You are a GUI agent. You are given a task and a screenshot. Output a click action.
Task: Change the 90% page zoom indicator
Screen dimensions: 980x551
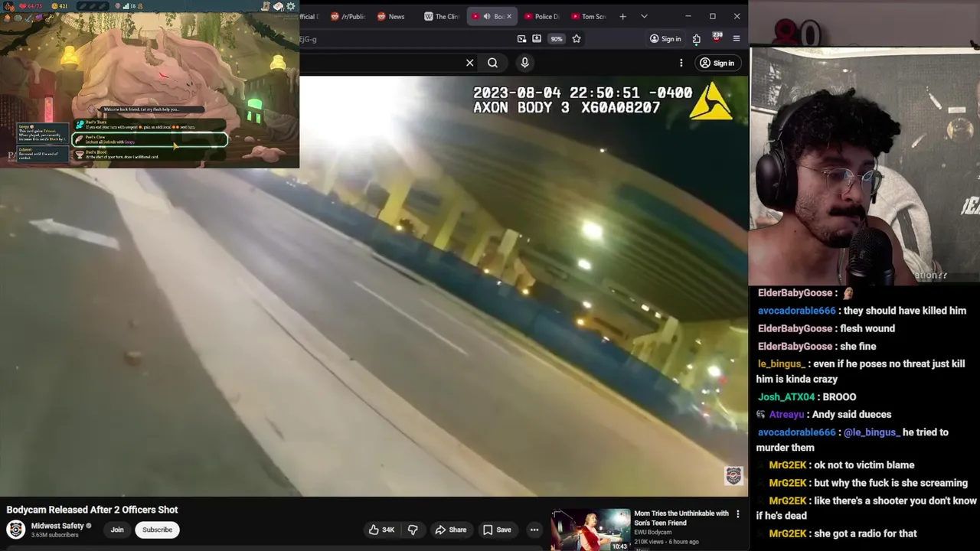click(x=557, y=39)
